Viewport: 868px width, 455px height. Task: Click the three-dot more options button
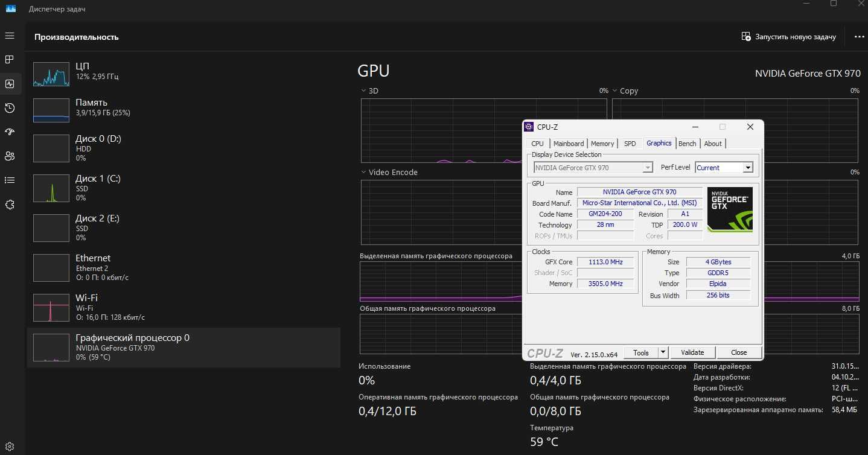pos(860,37)
